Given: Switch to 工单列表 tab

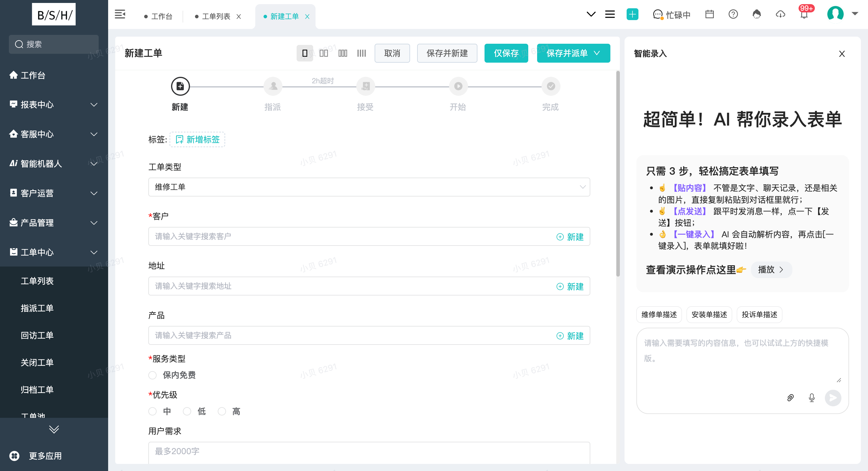Looking at the screenshot, I should 213,17.
